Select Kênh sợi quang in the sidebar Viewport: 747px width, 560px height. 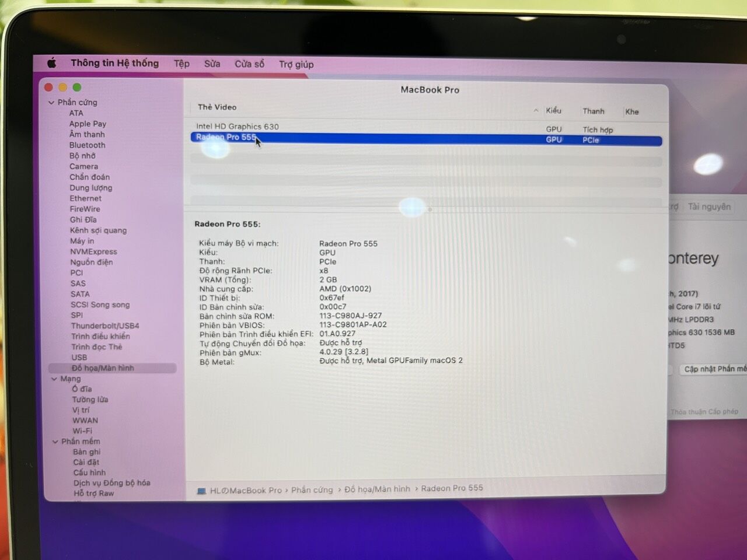99,230
